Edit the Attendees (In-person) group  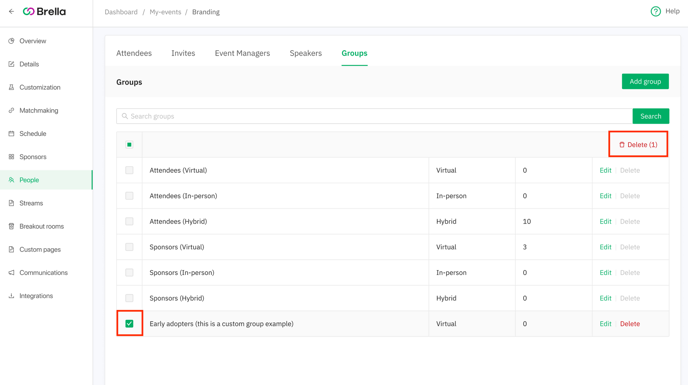click(605, 196)
